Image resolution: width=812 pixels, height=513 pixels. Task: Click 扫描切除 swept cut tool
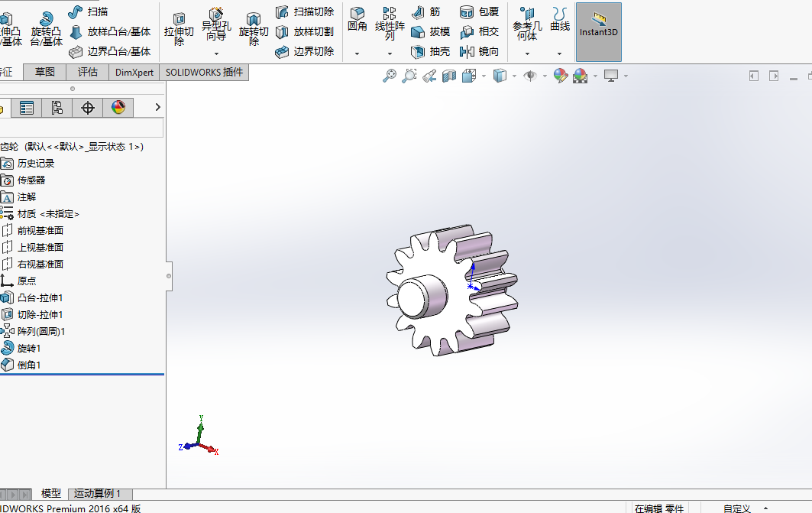point(305,11)
